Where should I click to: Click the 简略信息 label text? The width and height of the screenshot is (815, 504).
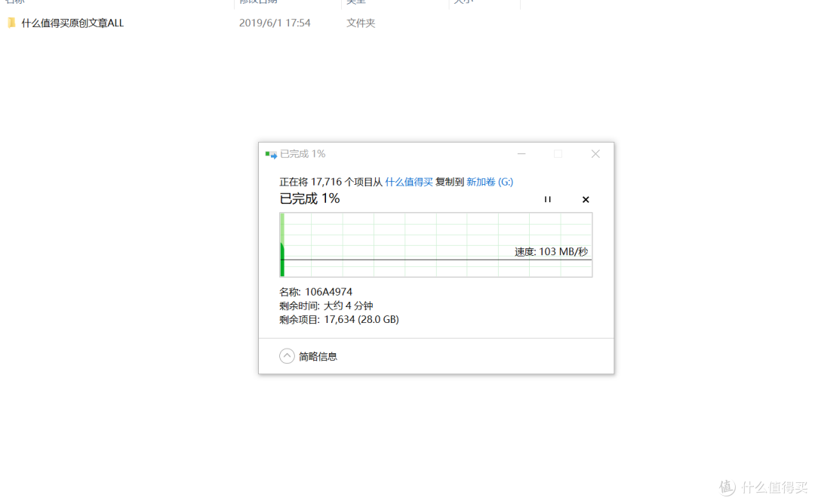(318, 356)
